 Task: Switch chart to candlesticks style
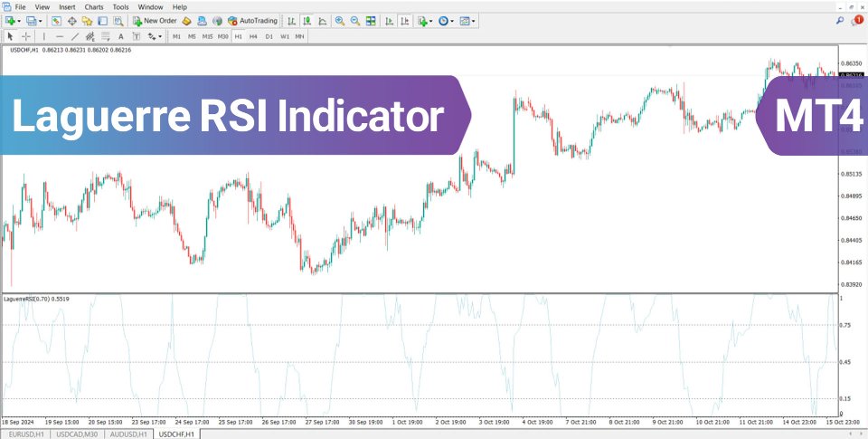[x=307, y=21]
